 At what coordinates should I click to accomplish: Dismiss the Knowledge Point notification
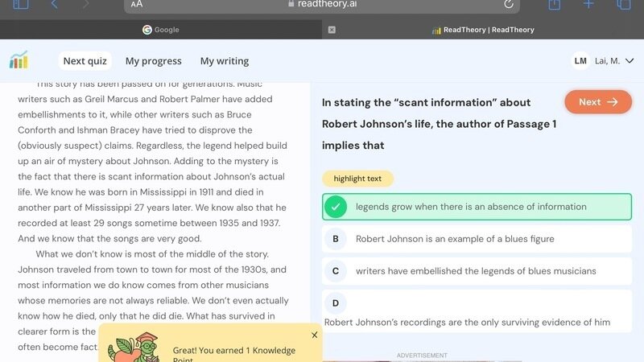[314, 335]
